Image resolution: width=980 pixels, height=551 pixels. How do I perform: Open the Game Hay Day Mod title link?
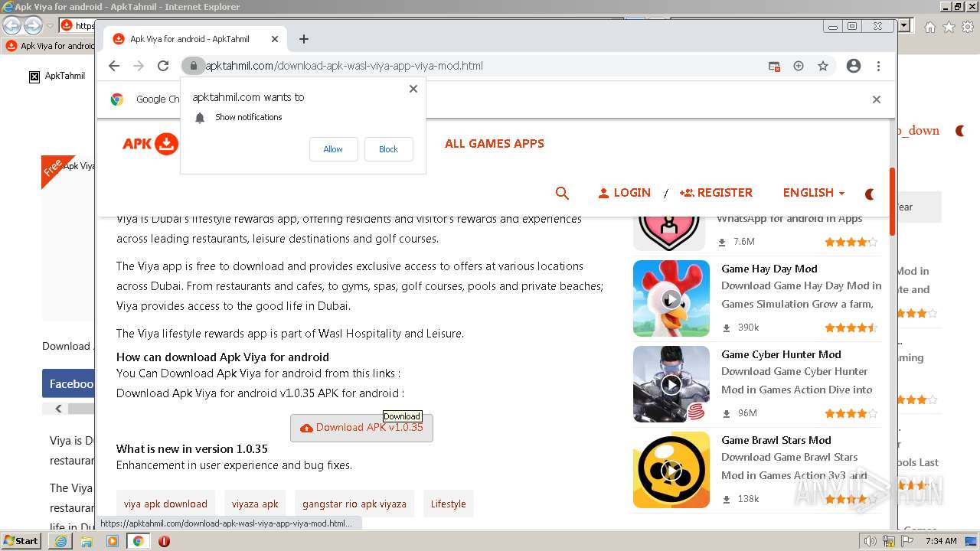(x=769, y=269)
